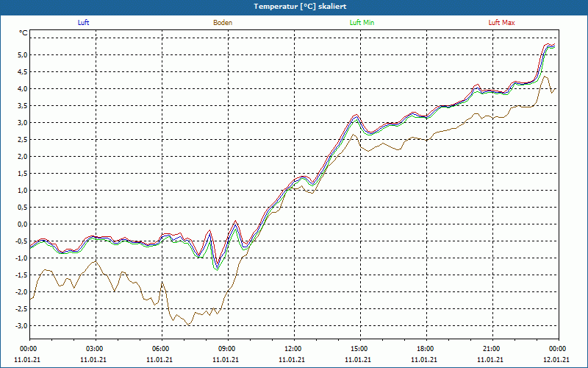Click the '15:00' time axis label
This screenshot has height=368, width=588.
(x=360, y=349)
